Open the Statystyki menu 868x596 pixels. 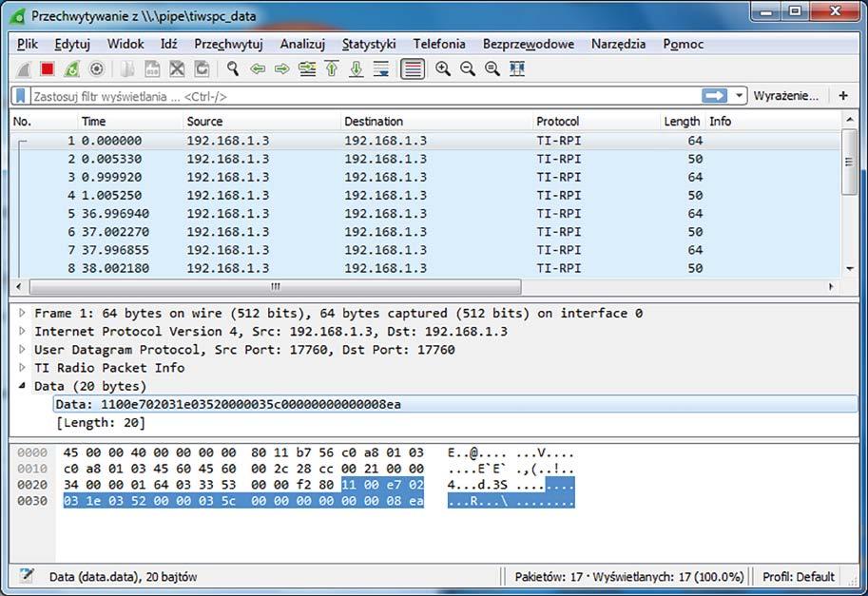tap(369, 45)
